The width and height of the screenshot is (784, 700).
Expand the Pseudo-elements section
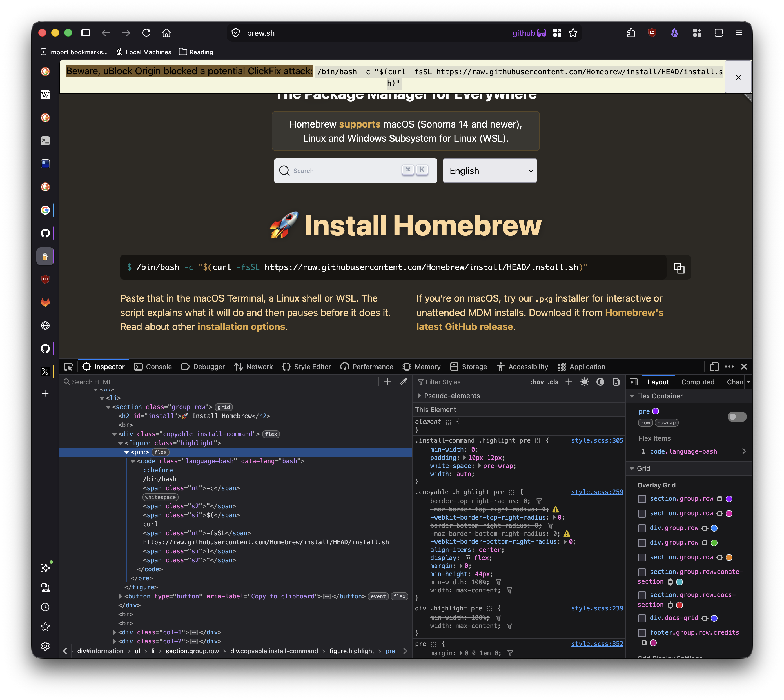[419, 396]
